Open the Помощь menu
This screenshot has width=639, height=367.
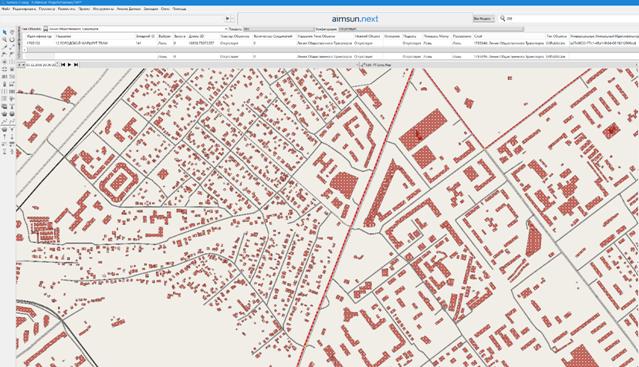[179, 9]
